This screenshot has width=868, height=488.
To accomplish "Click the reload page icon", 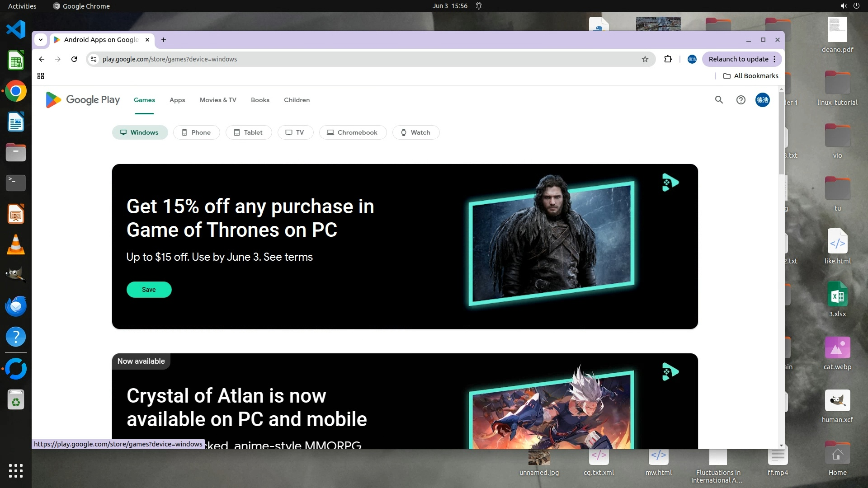I will [x=74, y=59].
